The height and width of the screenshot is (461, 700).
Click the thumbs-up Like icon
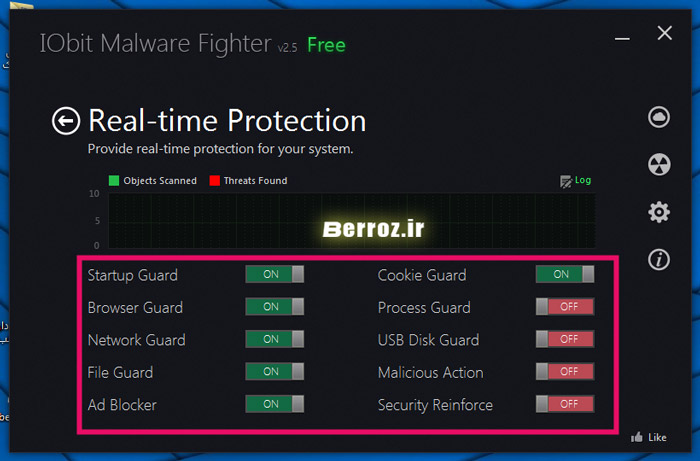pos(636,437)
